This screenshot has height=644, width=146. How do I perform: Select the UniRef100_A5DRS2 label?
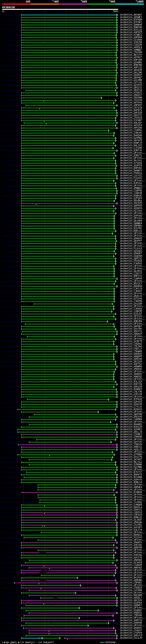pos(131,613)
